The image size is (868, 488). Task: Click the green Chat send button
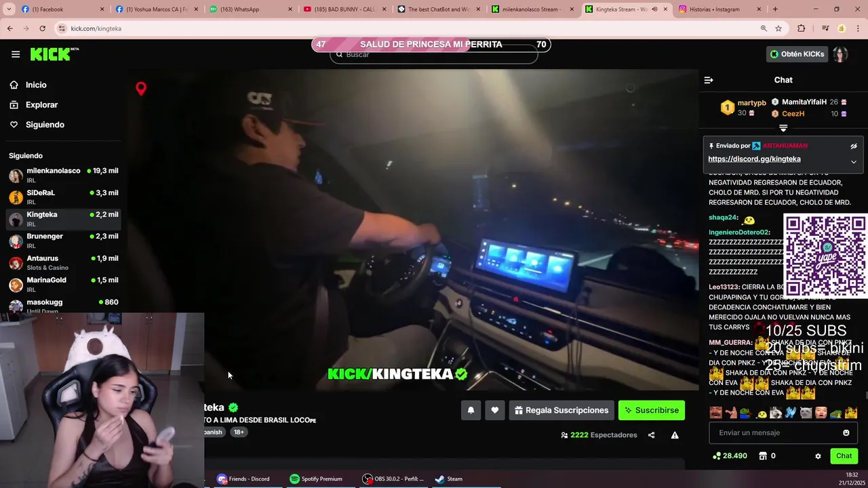click(x=844, y=456)
